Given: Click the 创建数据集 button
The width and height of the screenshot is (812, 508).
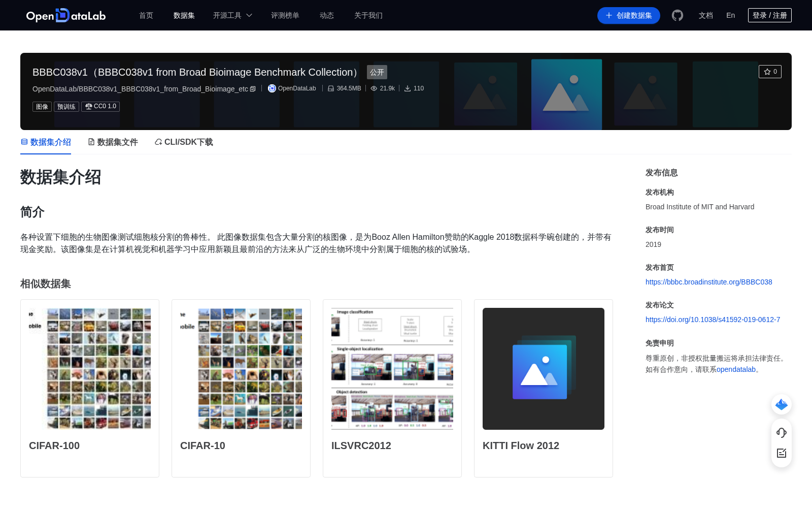Looking at the screenshot, I should click(629, 15).
